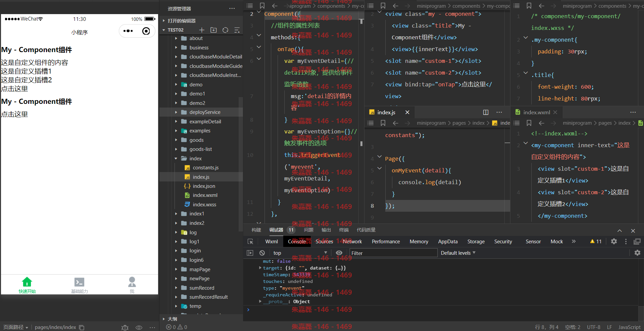Image resolution: width=644 pixels, height=331 pixels.
Task: Toggle the console sidebar panel
Action: click(250, 253)
